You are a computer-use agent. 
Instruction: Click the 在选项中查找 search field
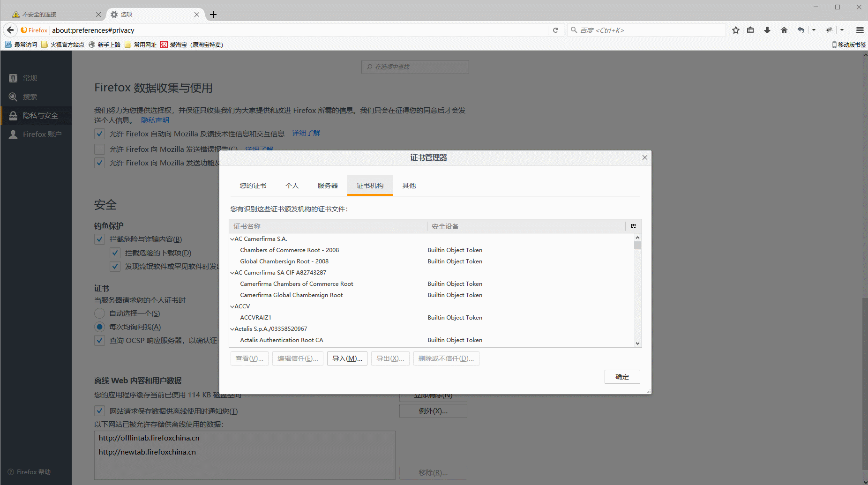[415, 67]
